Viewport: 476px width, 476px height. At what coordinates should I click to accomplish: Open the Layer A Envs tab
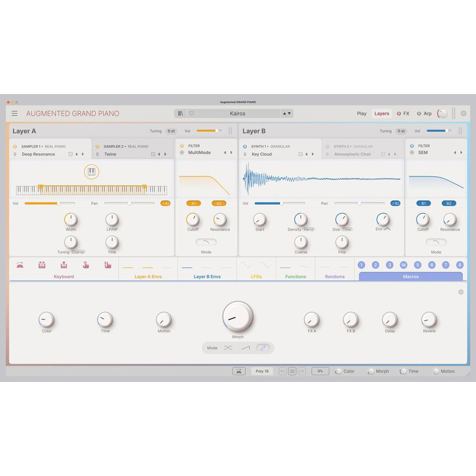pos(148,276)
